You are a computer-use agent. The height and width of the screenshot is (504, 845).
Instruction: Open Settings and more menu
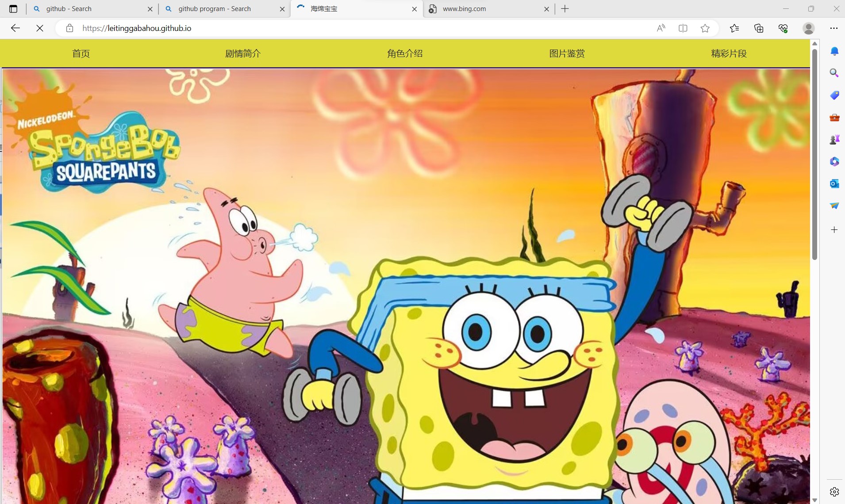834,28
